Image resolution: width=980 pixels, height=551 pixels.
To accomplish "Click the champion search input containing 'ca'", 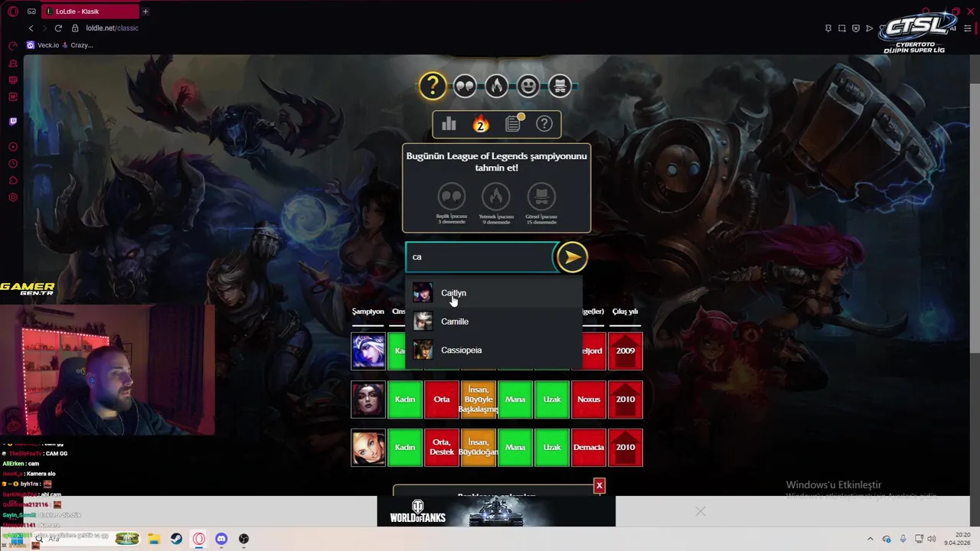I will coord(479,257).
